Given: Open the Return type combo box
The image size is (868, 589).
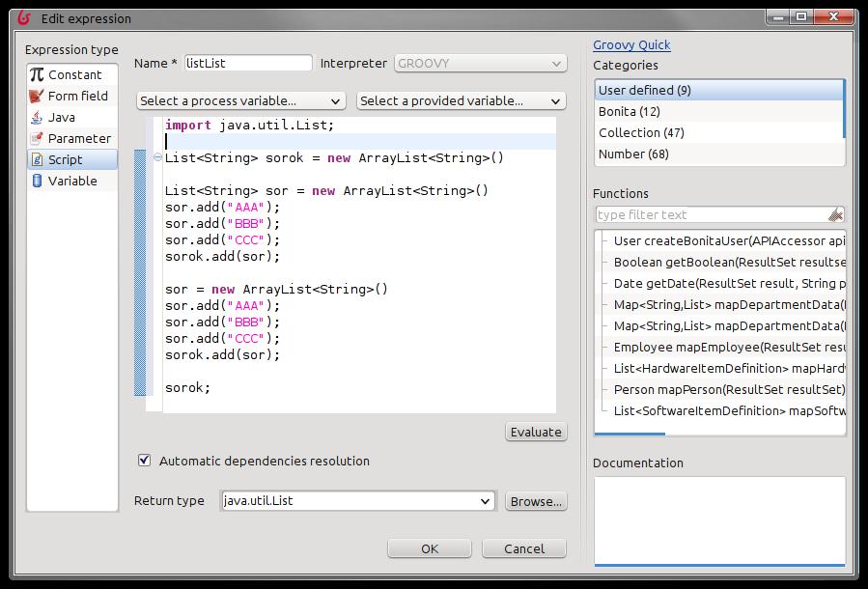Looking at the screenshot, I should (357, 501).
